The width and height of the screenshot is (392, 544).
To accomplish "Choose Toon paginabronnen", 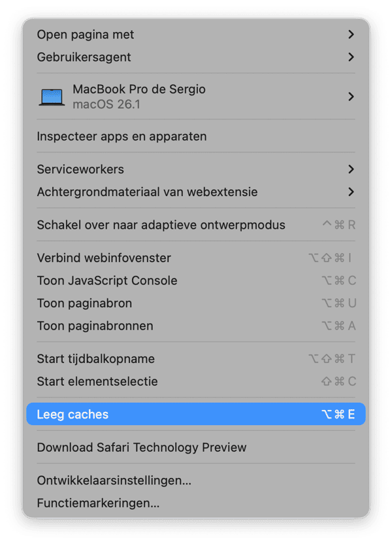I will coord(95,326).
